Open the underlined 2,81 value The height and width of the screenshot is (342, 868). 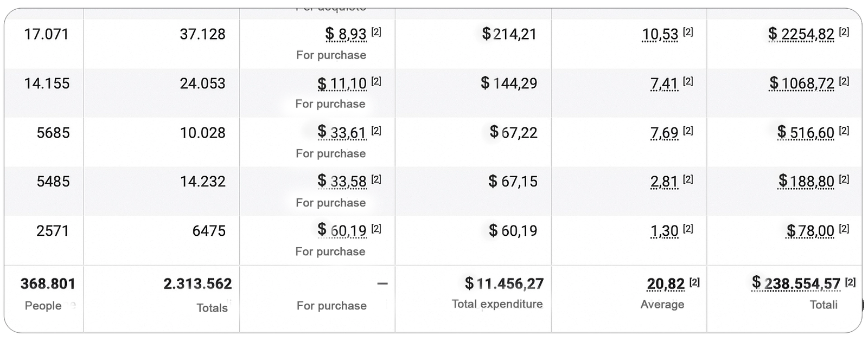(x=664, y=182)
